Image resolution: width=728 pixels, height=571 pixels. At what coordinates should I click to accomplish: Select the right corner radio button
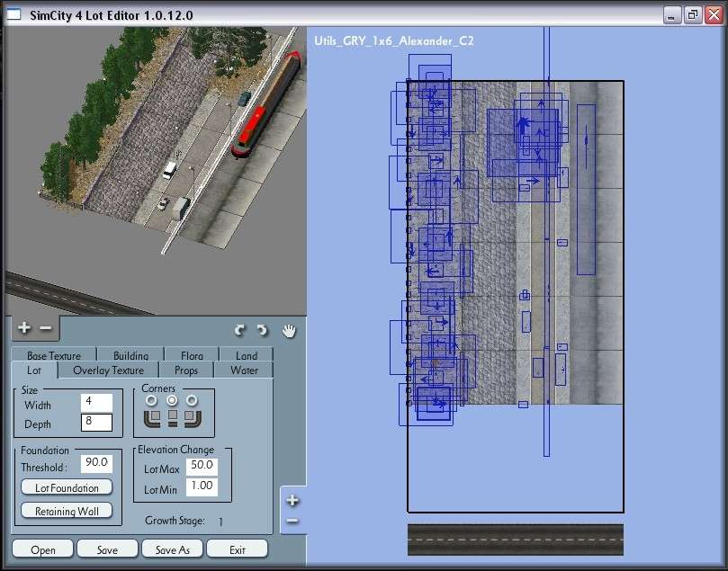tap(192, 400)
